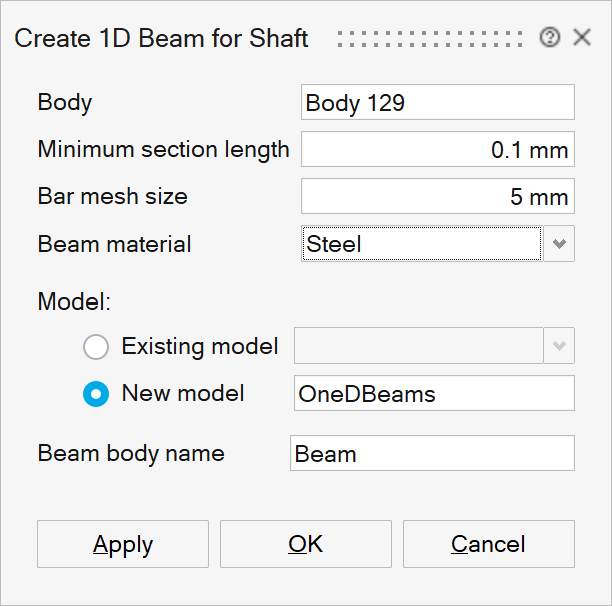Screen dimensions: 612x606
Task: Click the Existing model label text
Action: [x=200, y=347]
